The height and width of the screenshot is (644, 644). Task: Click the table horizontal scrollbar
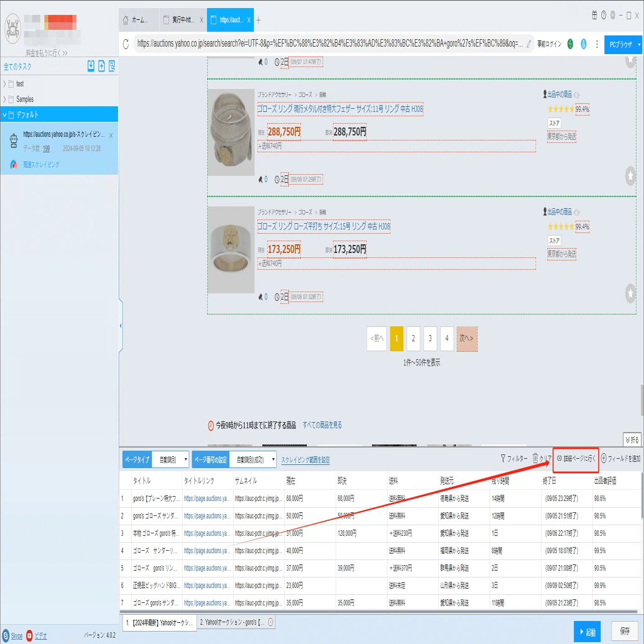378,612
